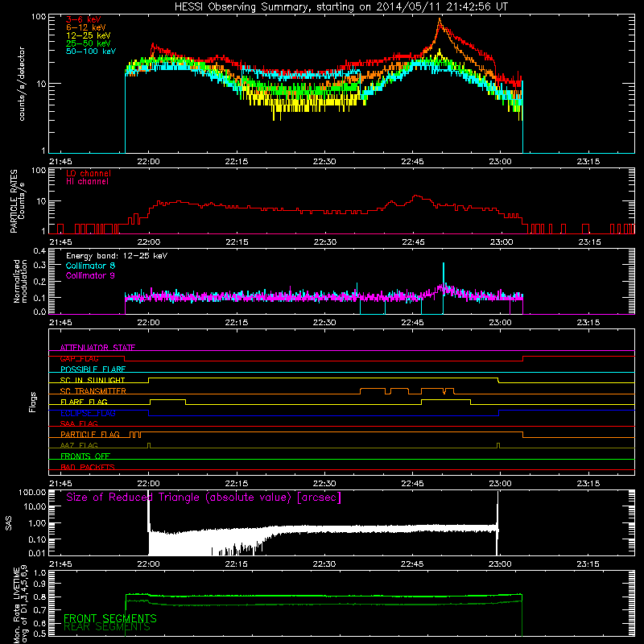This screenshot has width=644, height=644.
Task: Select the orange 6-12 keV legend label
Action: (x=86, y=27)
